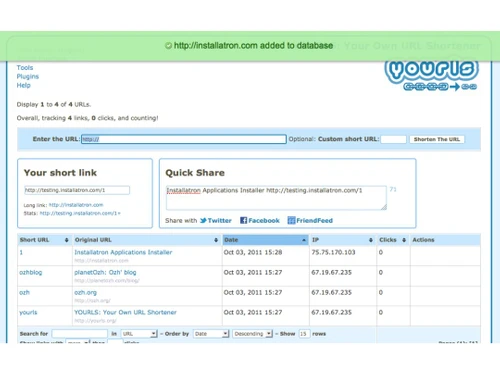Click the Twitter bird icon
The height and width of the screenshot is (375, 500).
pyautogui.click(x=203, y=220)
